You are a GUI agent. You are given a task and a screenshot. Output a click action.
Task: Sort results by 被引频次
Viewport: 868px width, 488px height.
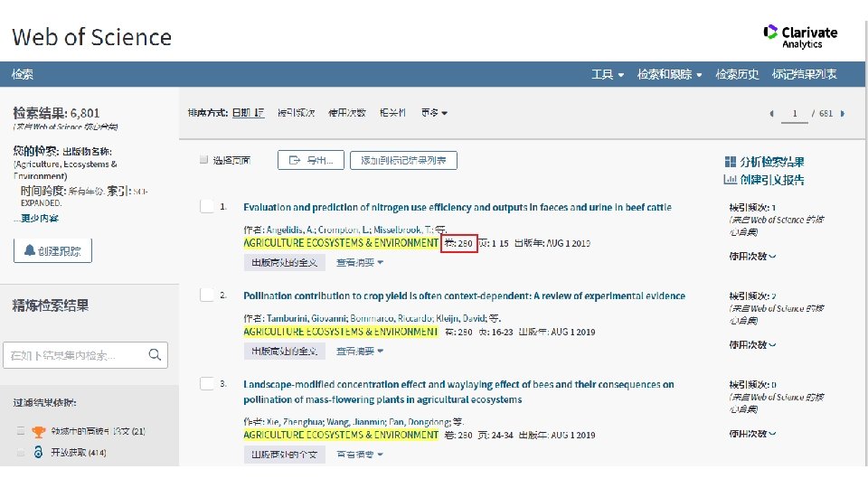[297, 113]
